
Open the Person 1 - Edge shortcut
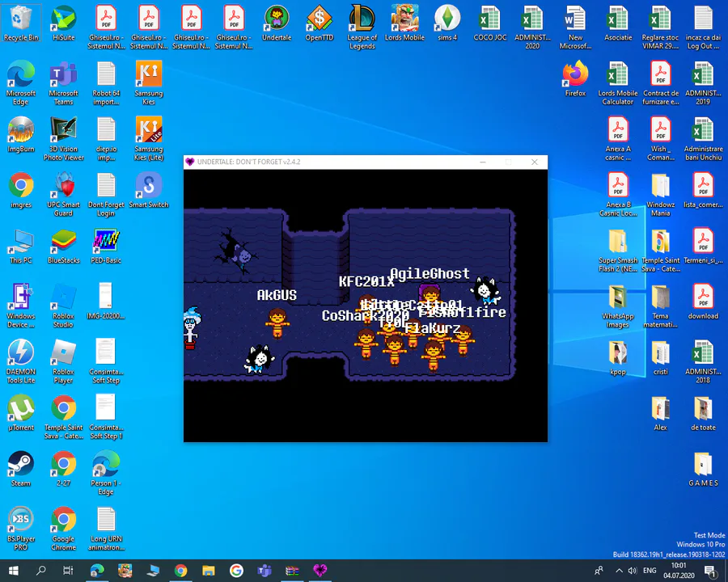(106, 472)
